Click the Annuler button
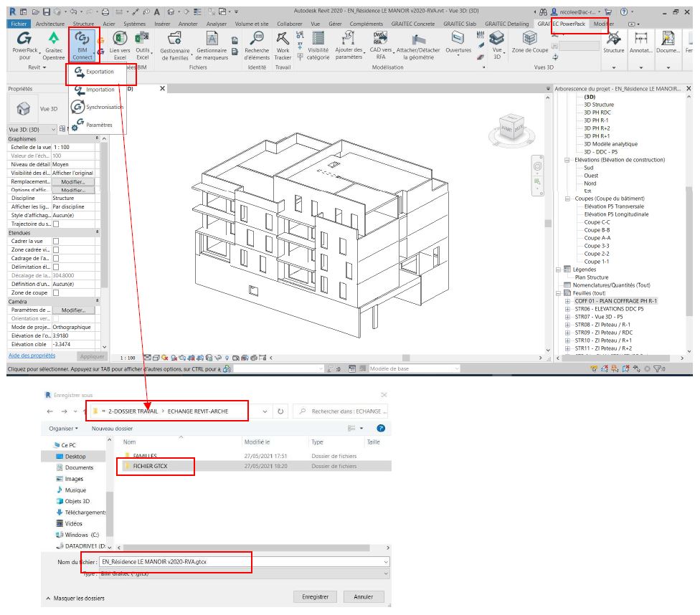 tap(364, 596)
